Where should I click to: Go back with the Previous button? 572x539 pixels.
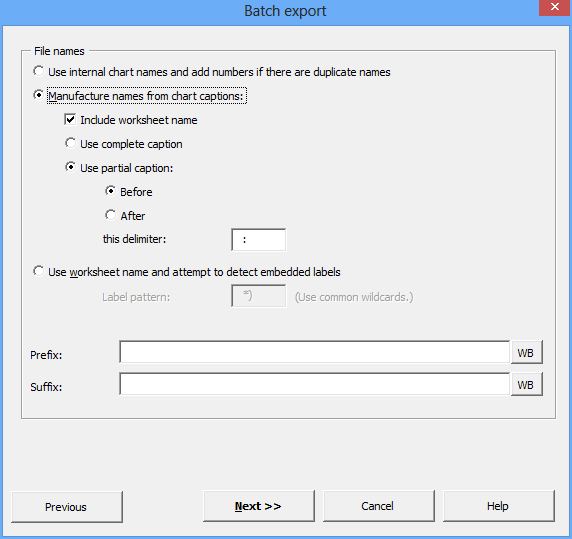(x=67, y=507)
